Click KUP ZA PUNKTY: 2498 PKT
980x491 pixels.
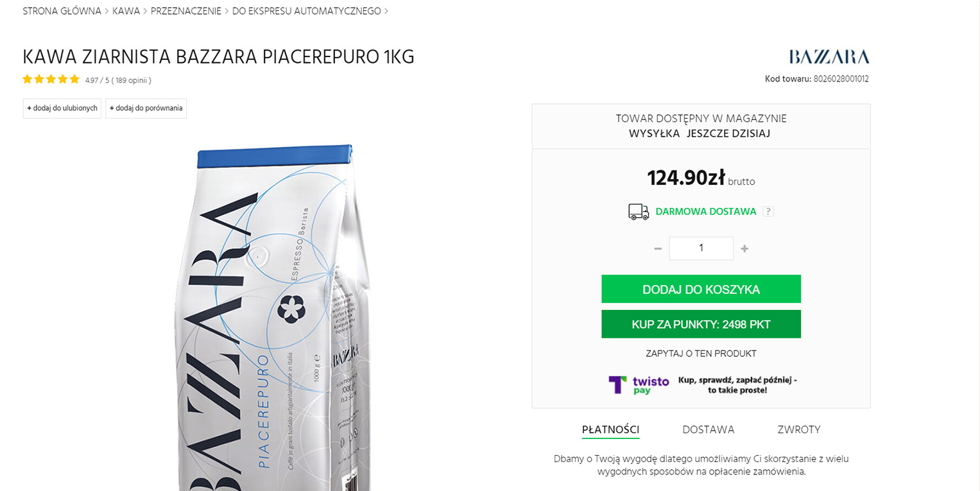click(x=701, y=324)
